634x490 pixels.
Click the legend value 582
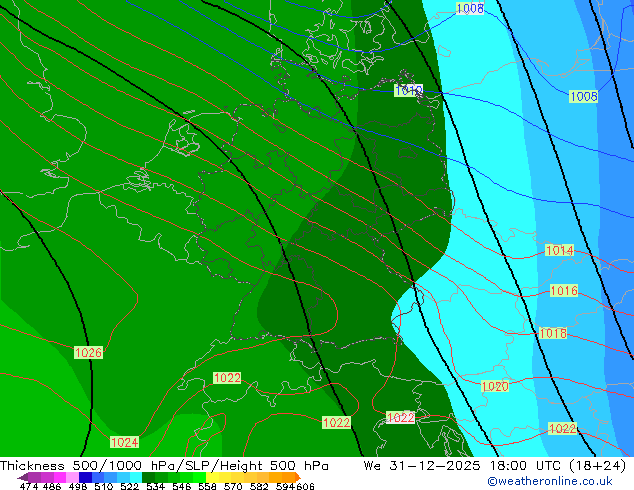pos(259,486)
